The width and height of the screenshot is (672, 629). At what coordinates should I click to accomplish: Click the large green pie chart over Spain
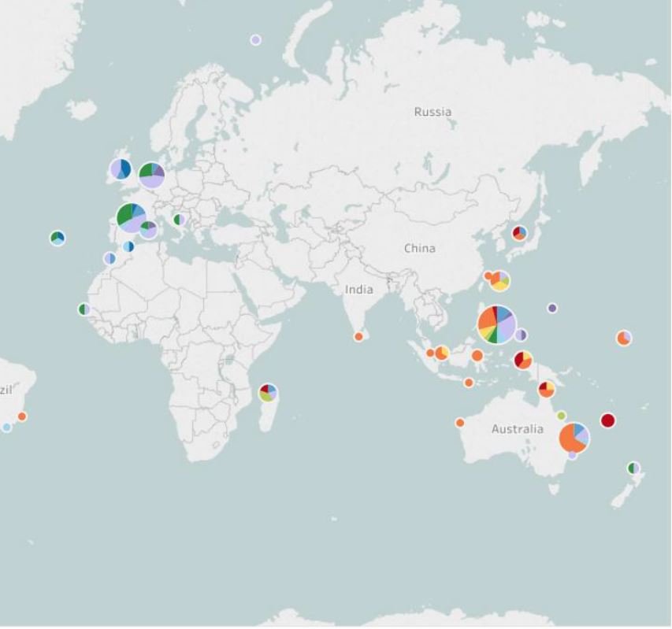coord(131,216)
